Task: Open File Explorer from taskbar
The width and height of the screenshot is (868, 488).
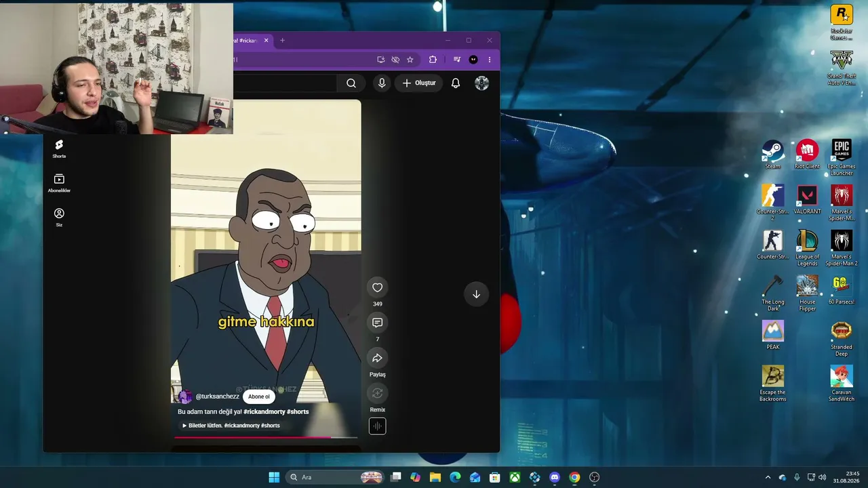Action: [435, 477]
